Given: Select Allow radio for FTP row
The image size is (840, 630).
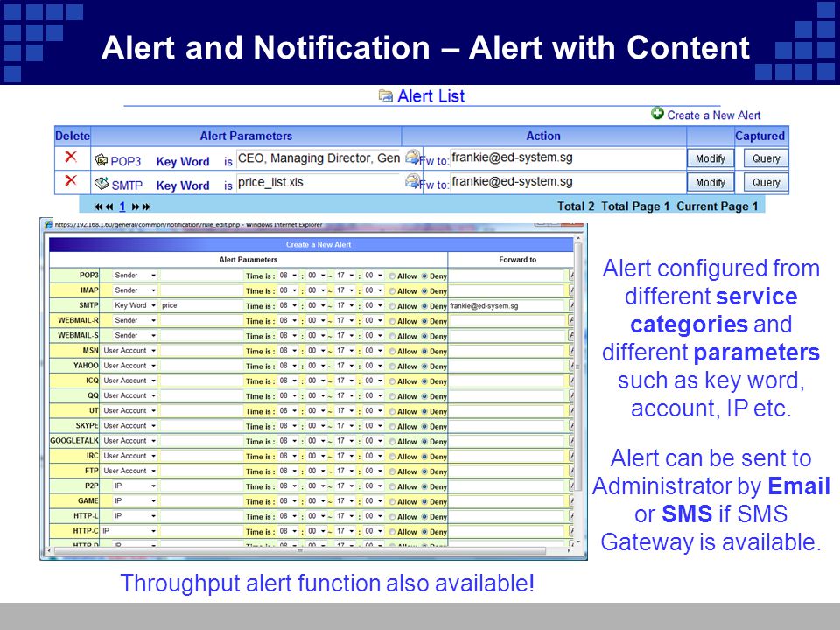Looking at the screenshot, I should coord(392,472).
